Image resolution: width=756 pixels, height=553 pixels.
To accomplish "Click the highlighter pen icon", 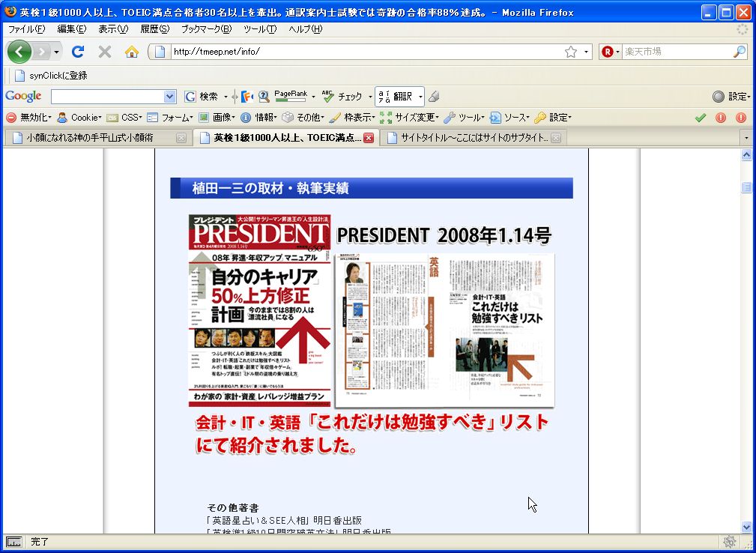I will [x=434, y=97].
